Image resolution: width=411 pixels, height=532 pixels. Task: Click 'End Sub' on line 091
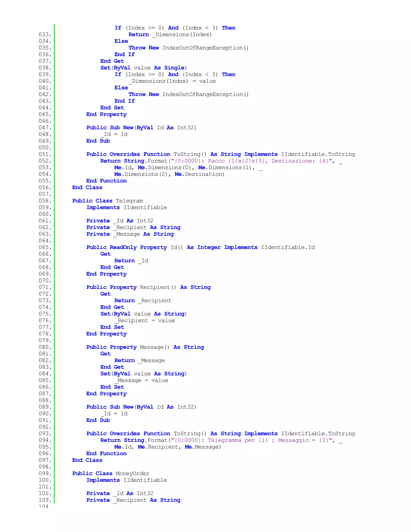98,420
